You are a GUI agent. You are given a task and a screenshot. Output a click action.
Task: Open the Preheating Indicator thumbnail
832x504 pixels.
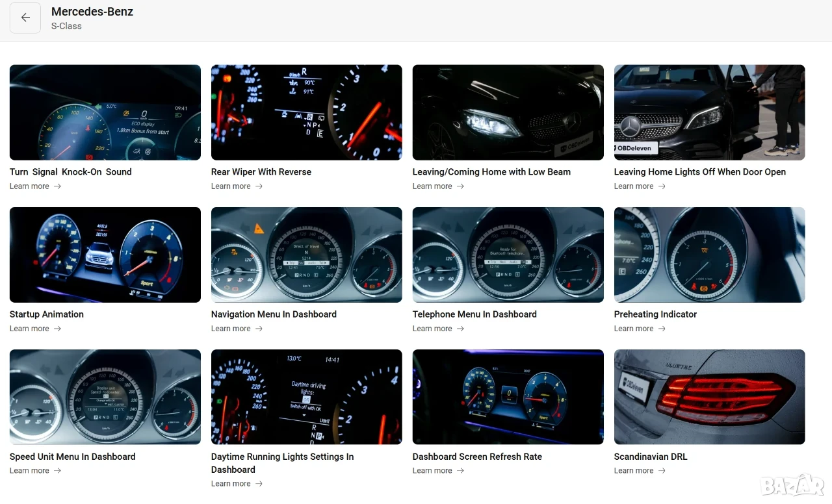click(710, 255)
